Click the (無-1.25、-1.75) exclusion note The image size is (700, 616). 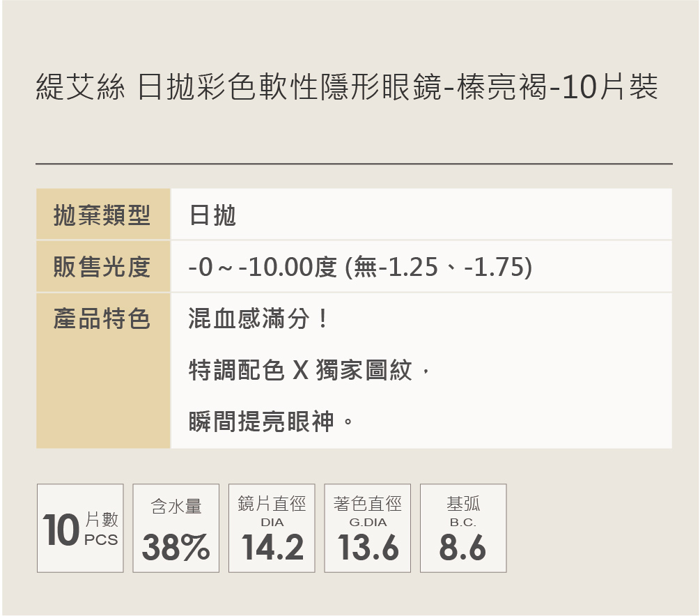tap(439, 267)
